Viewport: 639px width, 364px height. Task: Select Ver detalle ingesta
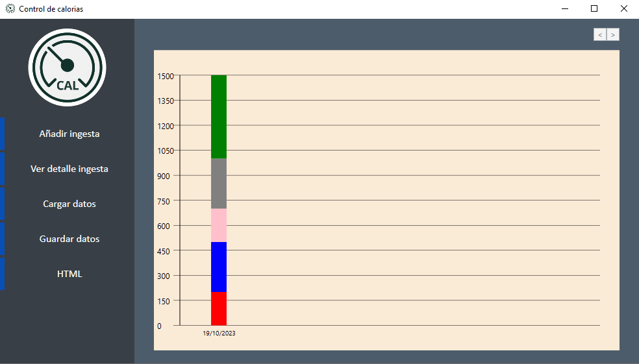coord(69,169)
